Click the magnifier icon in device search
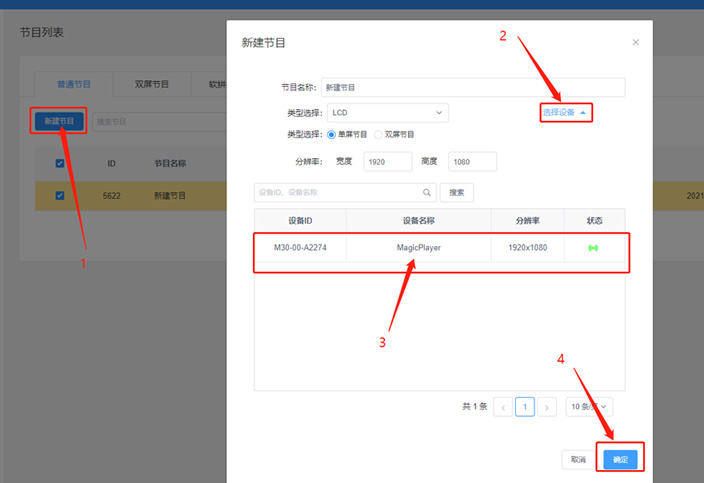 [x=427, y=192]
